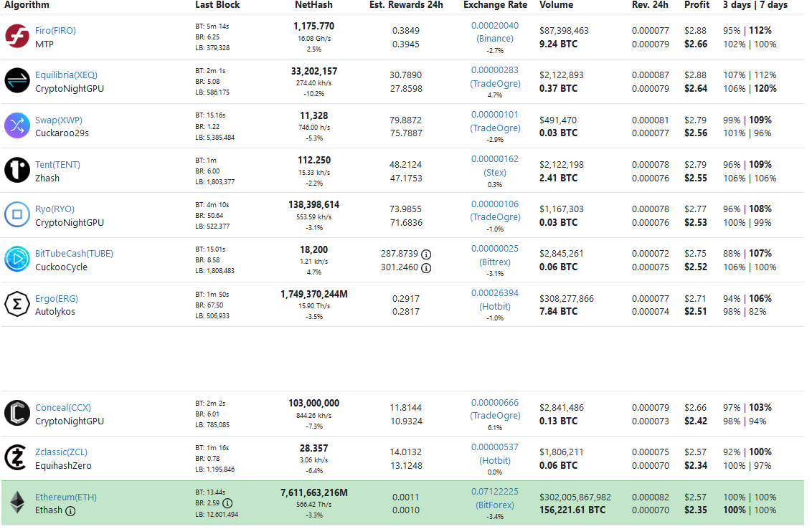
Task: Open Equilibria rate 0.00000283 link
Action: point(495,70)
